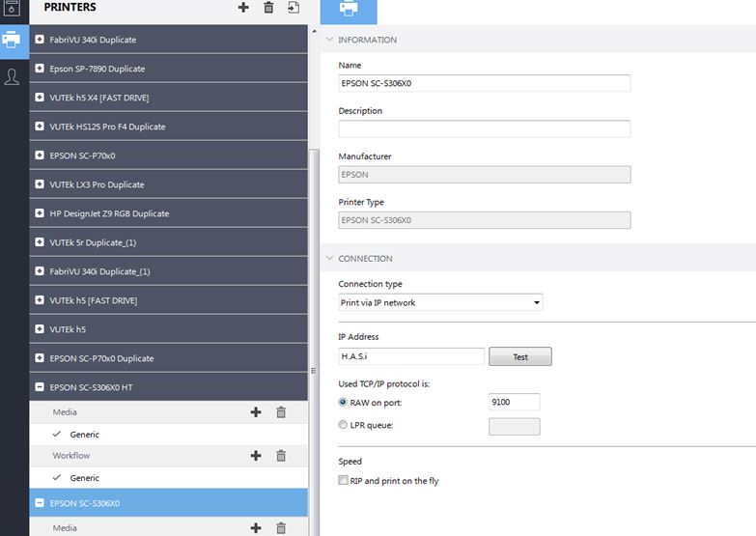Viewport: 756px width, 536px height.
Task: Collapse the INFORMATION section
Action: coord(330,40)
